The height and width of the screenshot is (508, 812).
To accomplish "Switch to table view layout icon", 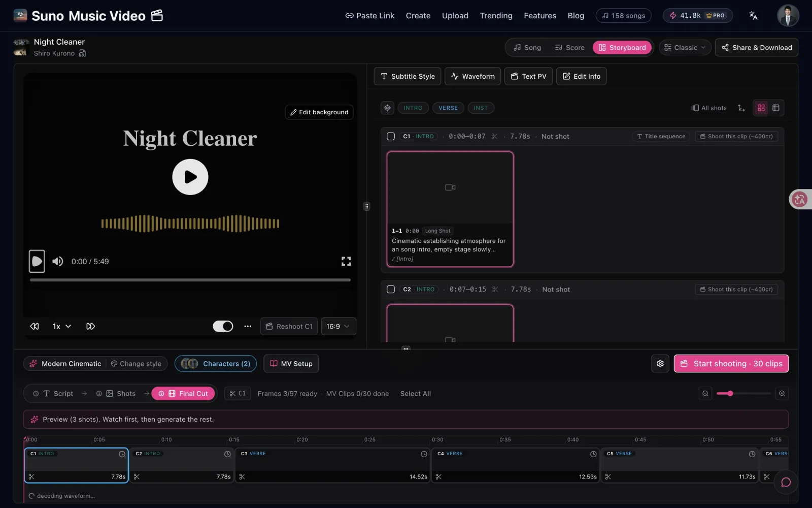I will [776, 108].
